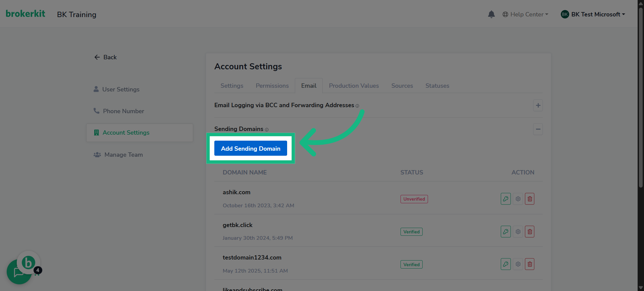Click the BK Training title
Image resolution: width=644 pixels, height=291 pixels.
[x=76, y=14]
